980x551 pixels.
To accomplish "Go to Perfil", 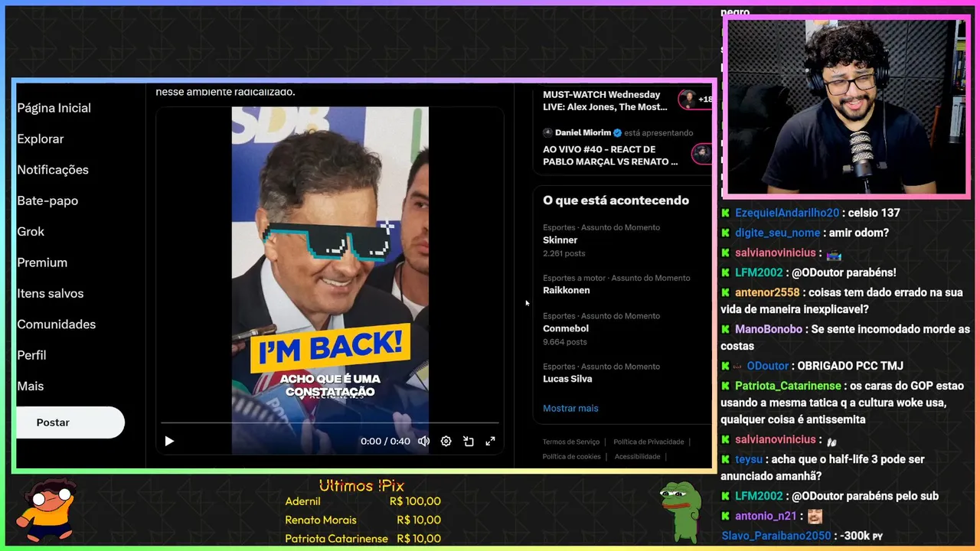I will click(31, 355).
